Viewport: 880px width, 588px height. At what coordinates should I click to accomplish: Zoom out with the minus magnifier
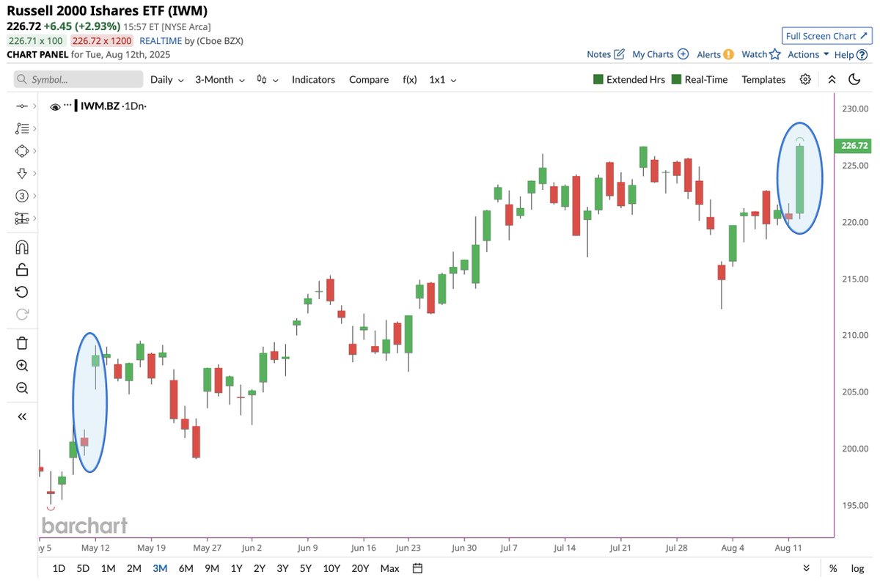pyautogui.click(x=21, y=388)
